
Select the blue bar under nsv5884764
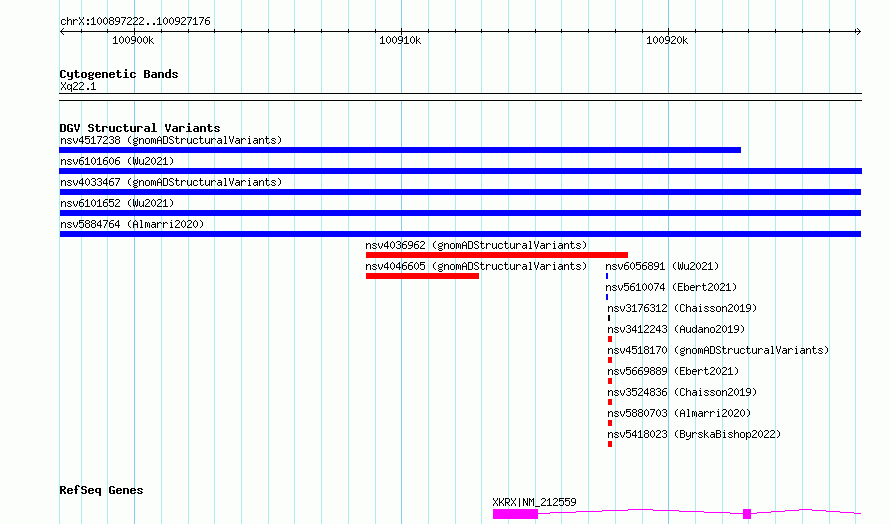click(460, 234)
